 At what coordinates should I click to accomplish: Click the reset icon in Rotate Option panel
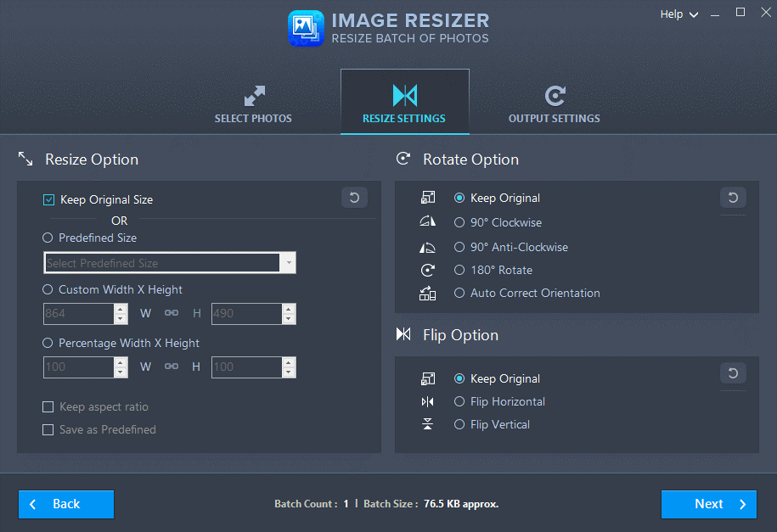(732, 197)
